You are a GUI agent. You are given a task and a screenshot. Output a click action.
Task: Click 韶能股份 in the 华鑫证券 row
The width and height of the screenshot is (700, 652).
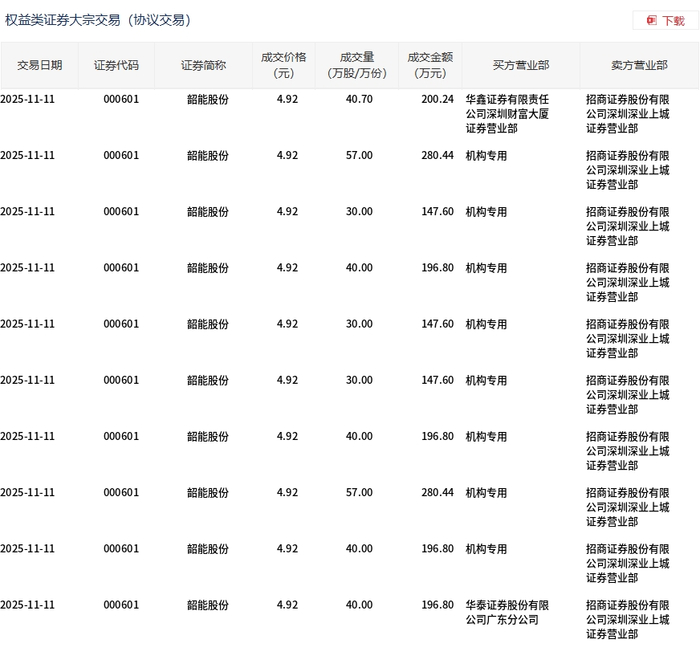pyautogui.click(x=208, y=99)
